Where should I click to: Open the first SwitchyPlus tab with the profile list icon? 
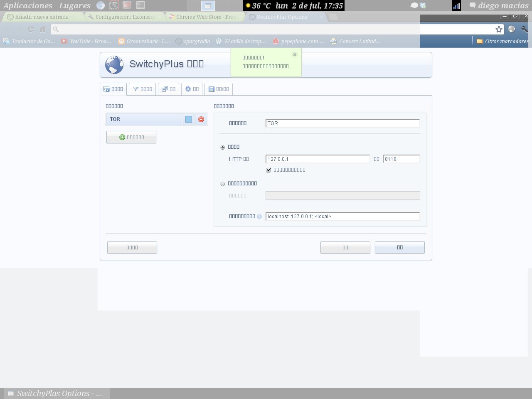[x=113, y=89]
